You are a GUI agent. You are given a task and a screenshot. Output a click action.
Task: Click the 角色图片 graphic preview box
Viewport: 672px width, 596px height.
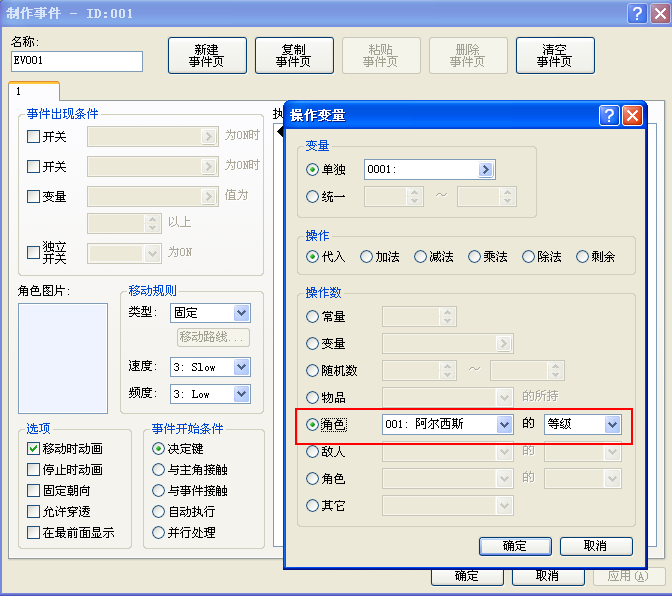[x=63, y=358]
